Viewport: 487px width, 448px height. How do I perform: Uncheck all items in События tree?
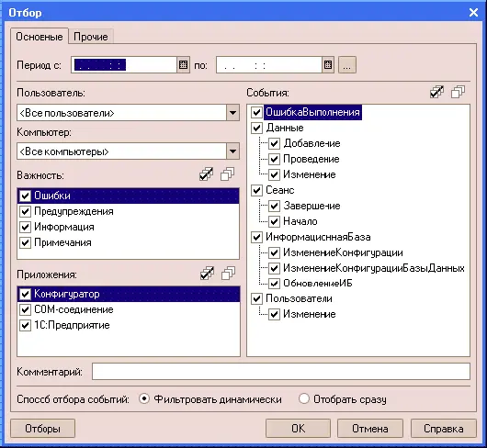point(459,92)
